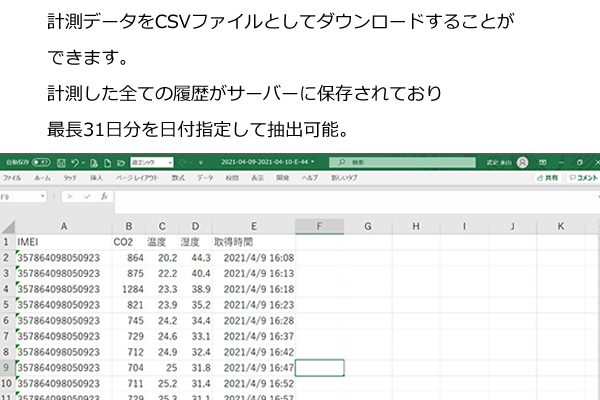
Task: Click the formula bar cancel X icon
Action: pyautogui.click(x=70, y=197)
